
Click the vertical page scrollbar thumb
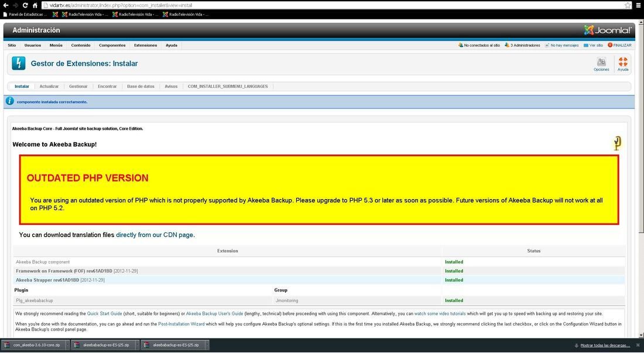[640, 129]
